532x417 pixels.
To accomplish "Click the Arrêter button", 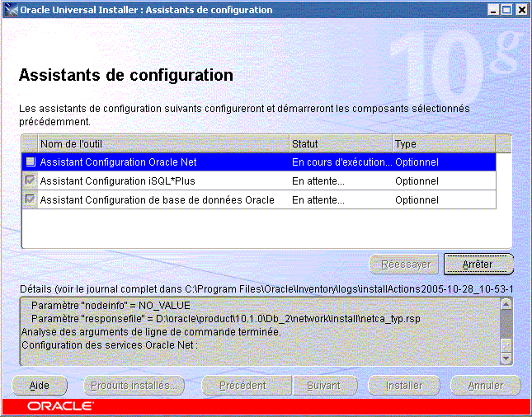I will click(x=478, y=265).
